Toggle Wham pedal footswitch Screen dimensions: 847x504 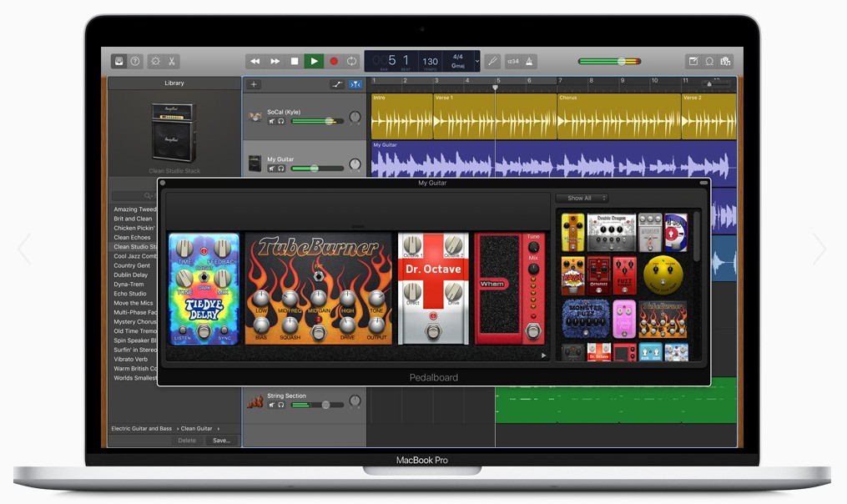coord(534,330)
